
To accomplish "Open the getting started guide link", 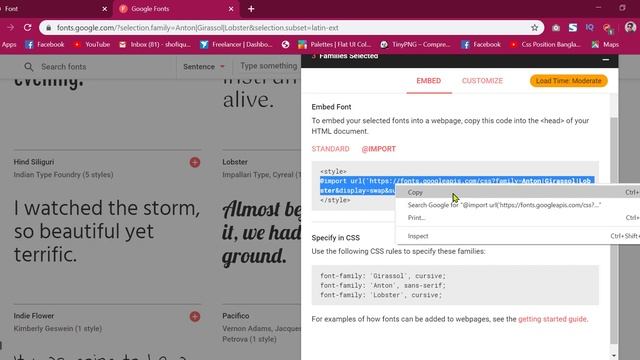I will click(x=552, y=319).
